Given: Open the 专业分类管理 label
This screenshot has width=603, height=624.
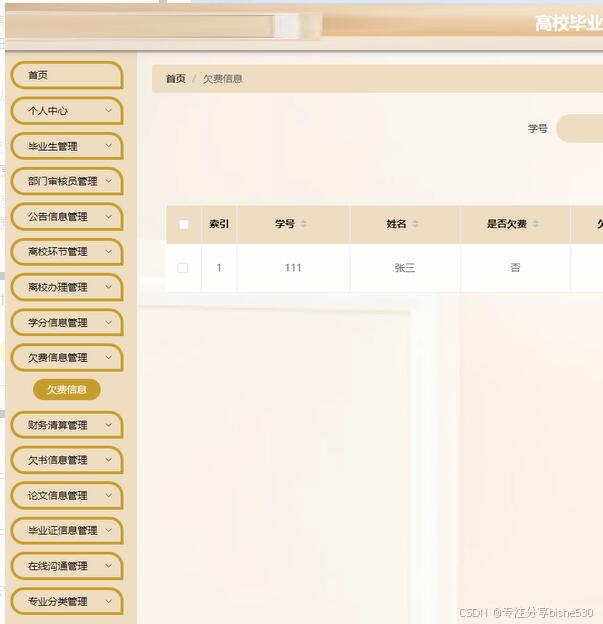Looking at the screenshot, I should coord(58,602).
